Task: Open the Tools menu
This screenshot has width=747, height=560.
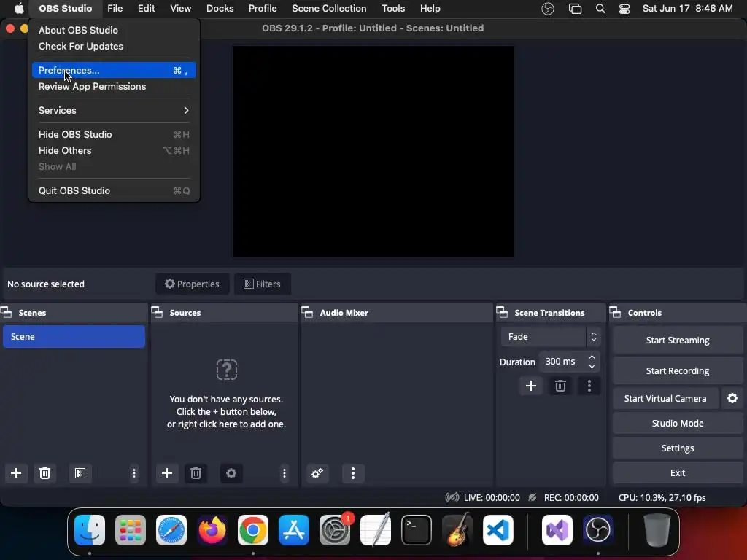Action: (x=393, y=9)
